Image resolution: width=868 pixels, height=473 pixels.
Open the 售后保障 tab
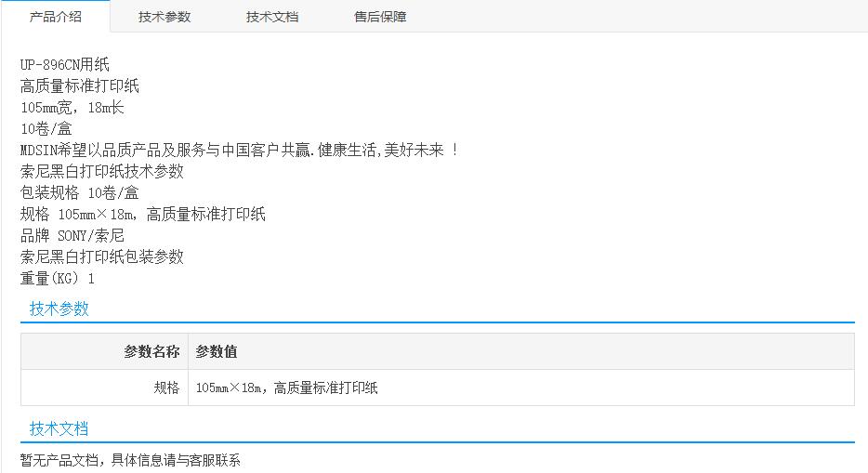380,17
